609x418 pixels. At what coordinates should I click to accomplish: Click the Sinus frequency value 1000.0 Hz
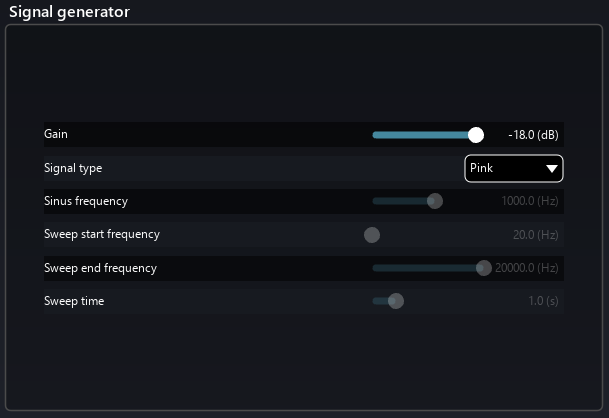(x=530, y=201)
